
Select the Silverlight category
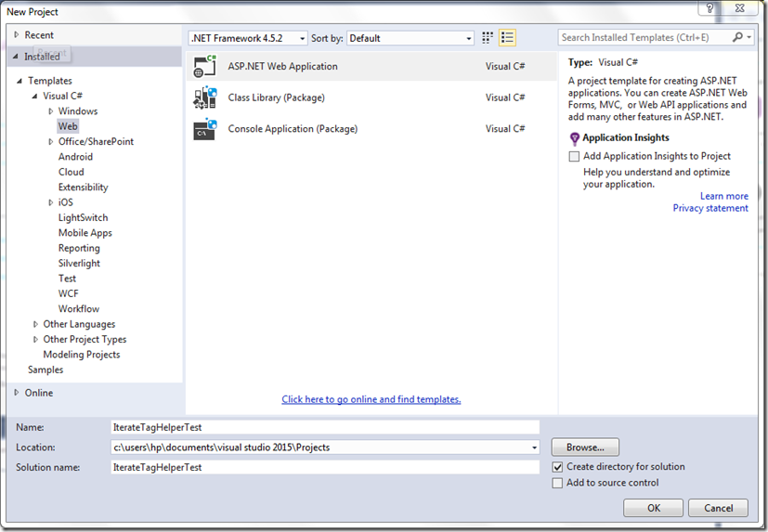coord(79,264)
